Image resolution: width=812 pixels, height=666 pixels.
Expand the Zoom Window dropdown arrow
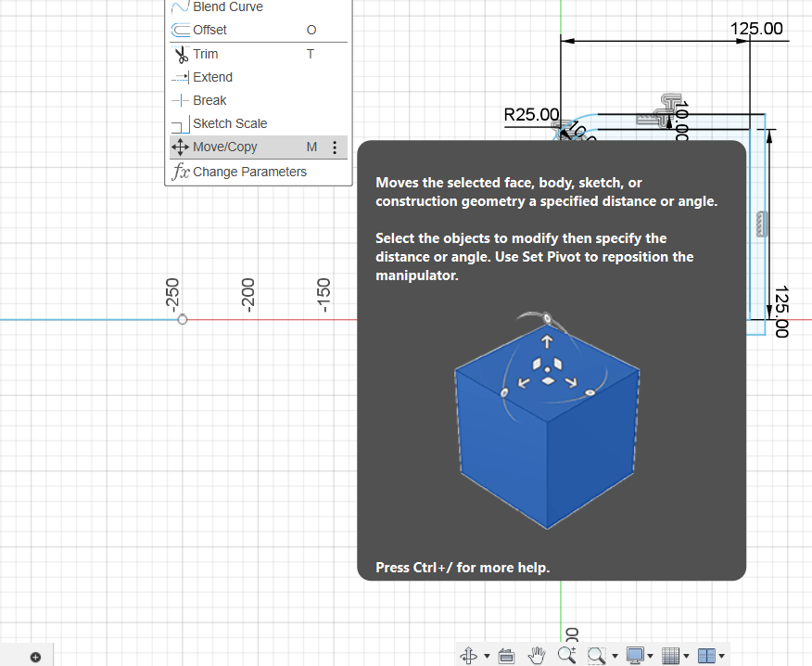615,656
